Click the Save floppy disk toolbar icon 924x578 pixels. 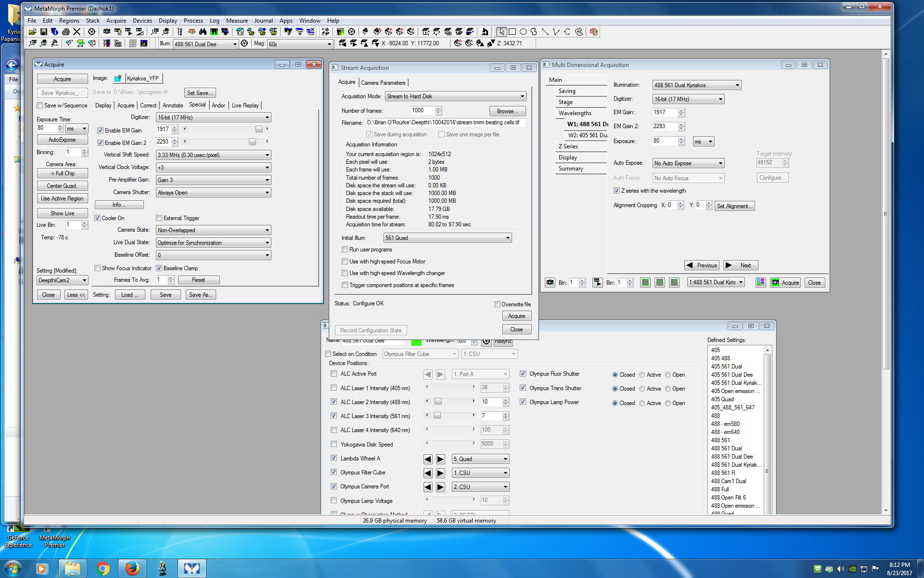click(43, 32)
